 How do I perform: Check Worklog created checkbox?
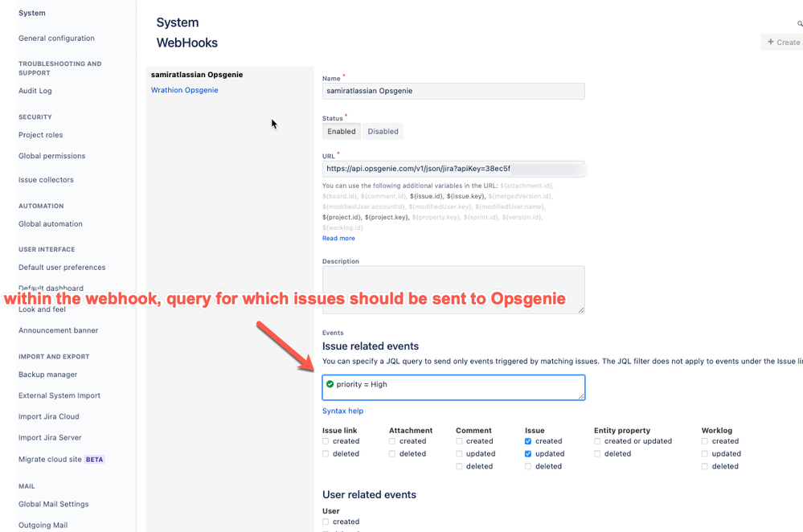(x=705, y=441)
